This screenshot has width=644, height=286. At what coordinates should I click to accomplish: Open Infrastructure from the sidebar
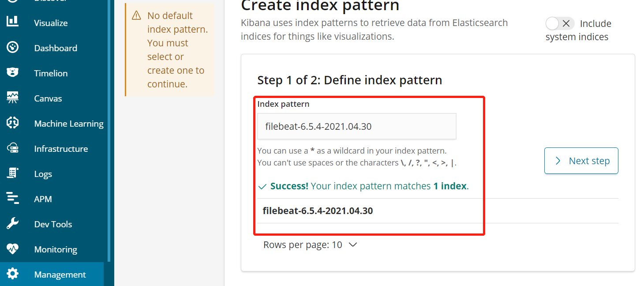click(61, 149)
